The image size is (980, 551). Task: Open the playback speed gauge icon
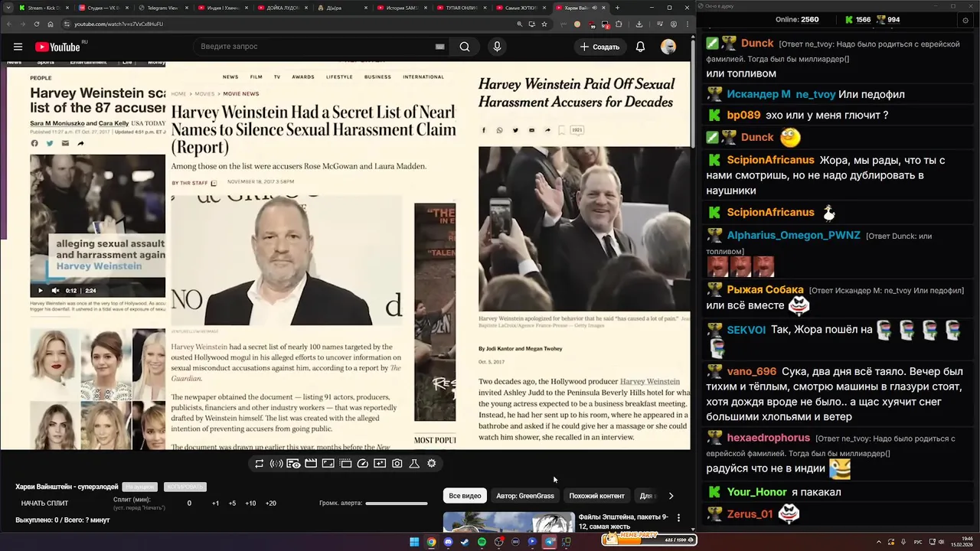tap(363, 464)
